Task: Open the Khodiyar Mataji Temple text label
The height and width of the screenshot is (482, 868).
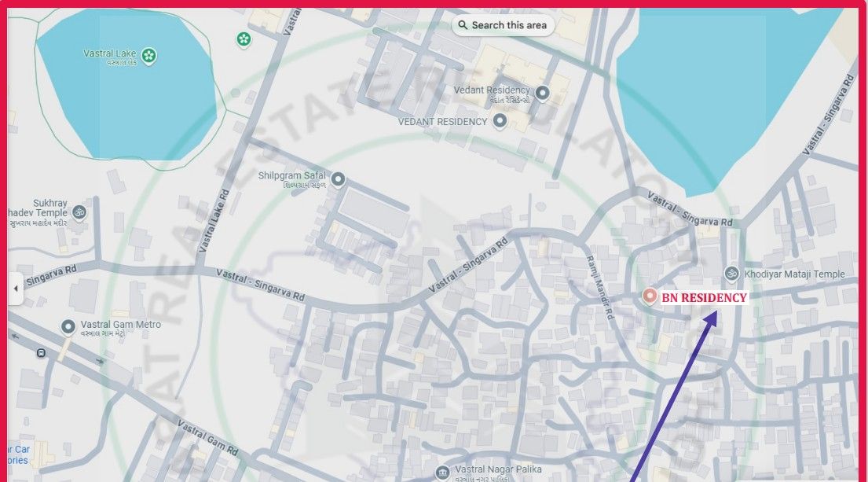Action: click(x=794, y=274)
